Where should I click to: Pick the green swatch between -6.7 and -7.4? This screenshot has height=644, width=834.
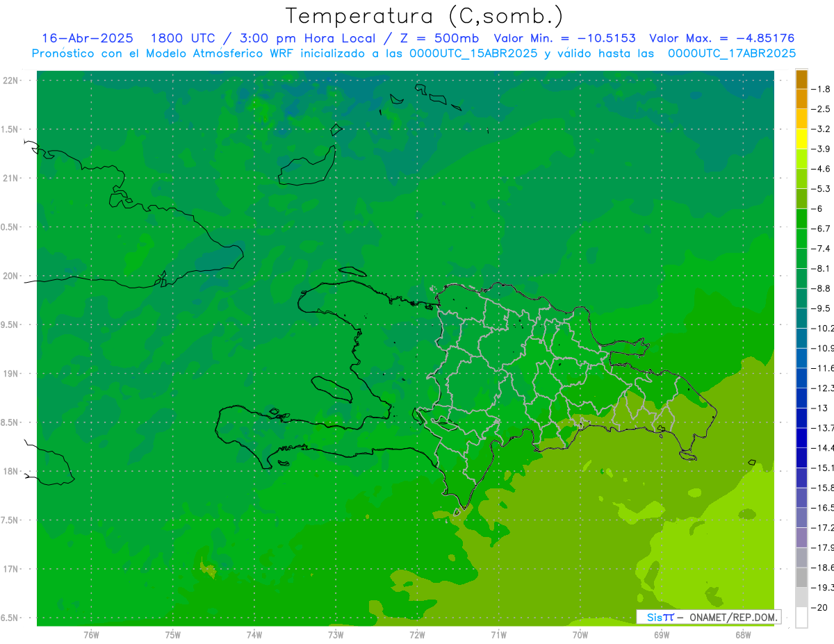pyautogui.click(x=801, y=238)
